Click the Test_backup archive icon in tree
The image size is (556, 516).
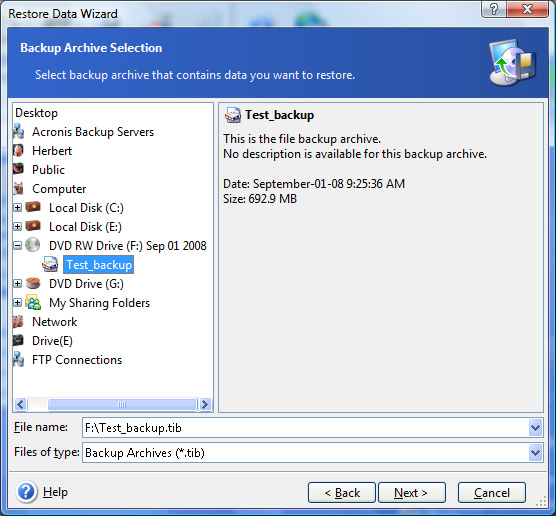coord(50,265)
